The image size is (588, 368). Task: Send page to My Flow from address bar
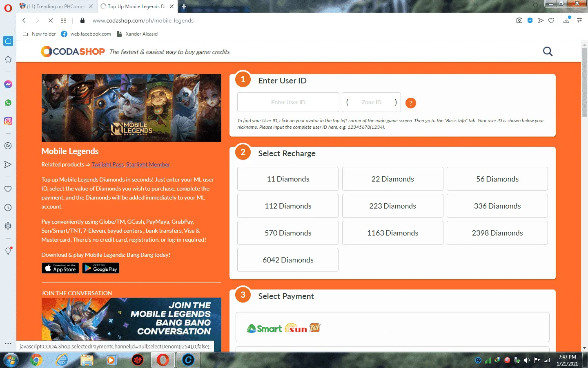[541, 20]
